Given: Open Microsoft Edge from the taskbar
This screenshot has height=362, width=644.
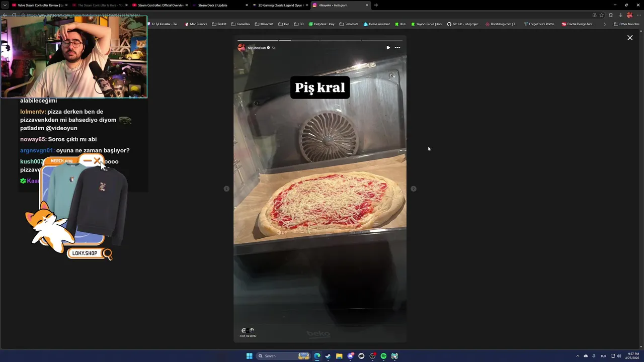Looking at the screenshot, I should pos(317,356).
